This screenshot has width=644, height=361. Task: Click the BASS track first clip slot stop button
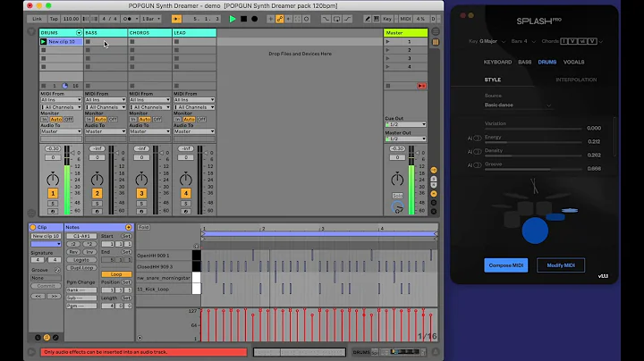(88, 41)
